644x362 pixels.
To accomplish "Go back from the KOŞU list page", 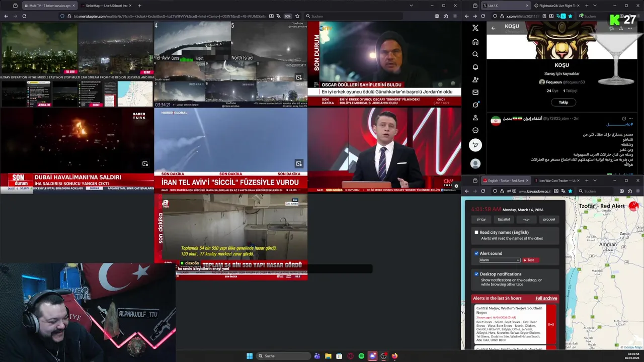I will pyautogui.click(x=493, y=28).
